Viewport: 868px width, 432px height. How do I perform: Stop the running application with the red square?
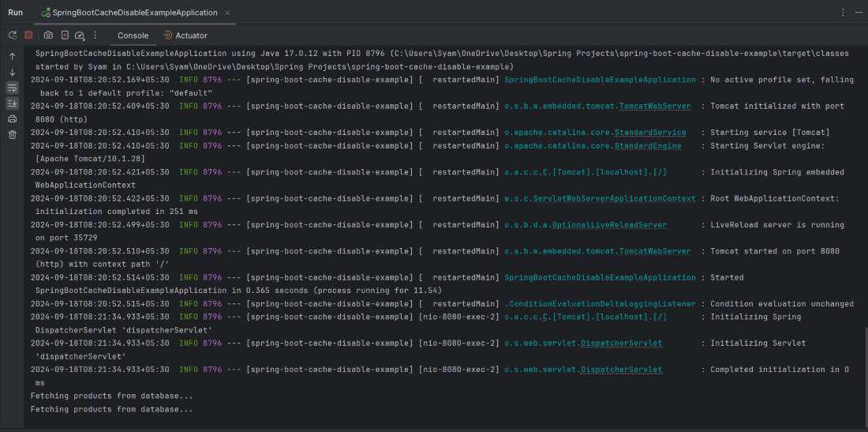[28, 35]
